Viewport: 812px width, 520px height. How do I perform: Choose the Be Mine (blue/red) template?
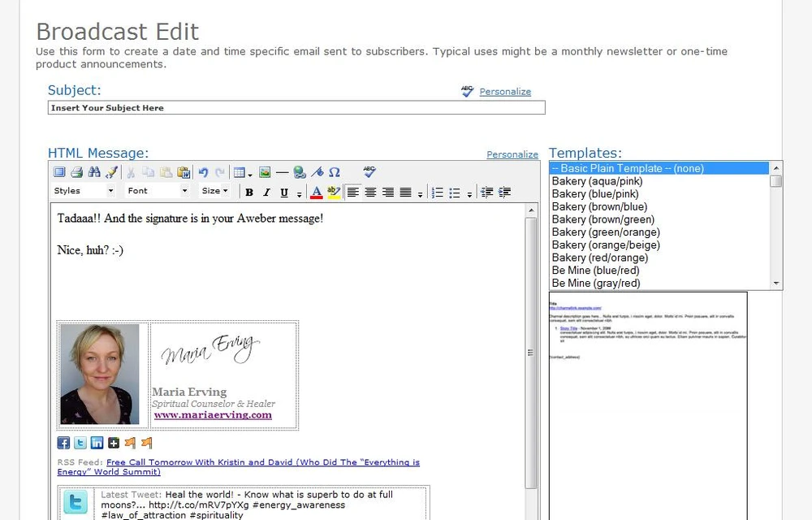[x=595, y=271]
